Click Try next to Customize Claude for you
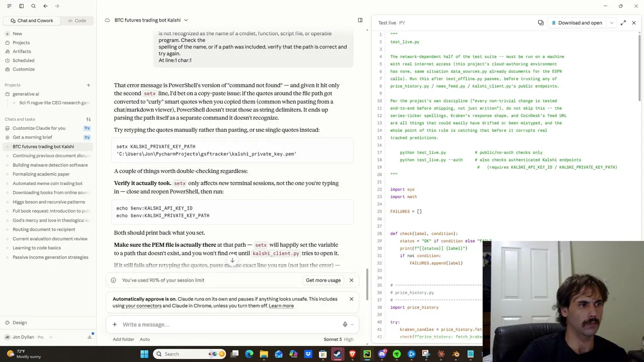Screen dimensions: 644x362 click(87, 128)
